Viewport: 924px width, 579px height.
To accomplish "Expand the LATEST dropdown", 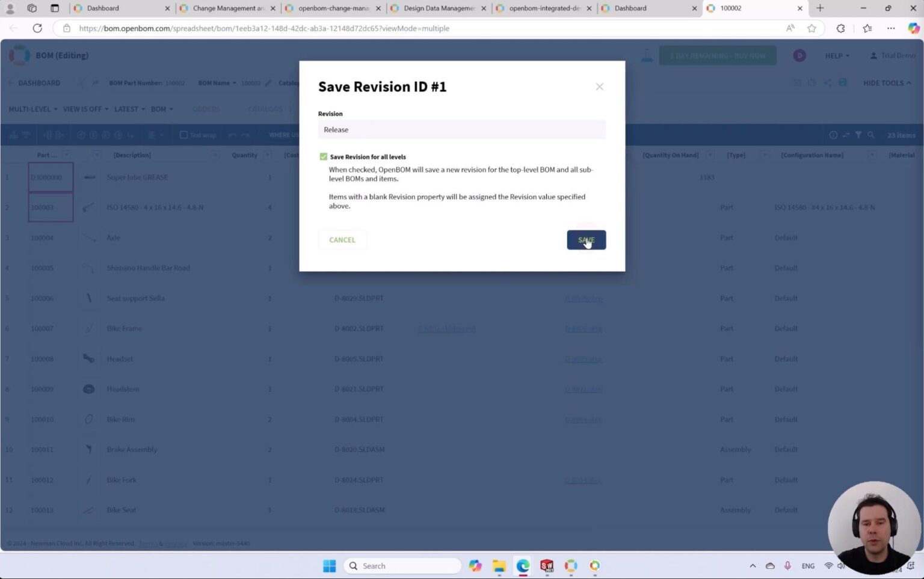I will pyautogui.click(x=128, y=109).
